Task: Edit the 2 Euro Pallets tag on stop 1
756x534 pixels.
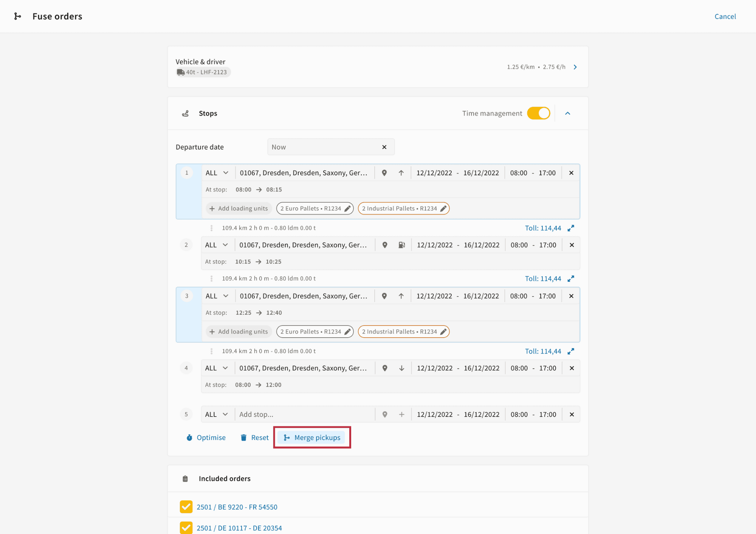Action: pos(347,208)
